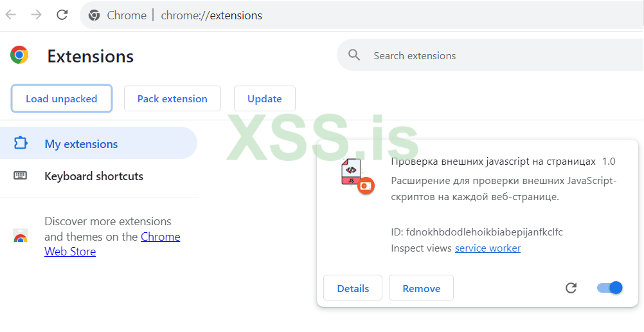Remove the extension
The image size is (644, 332).
421,288
